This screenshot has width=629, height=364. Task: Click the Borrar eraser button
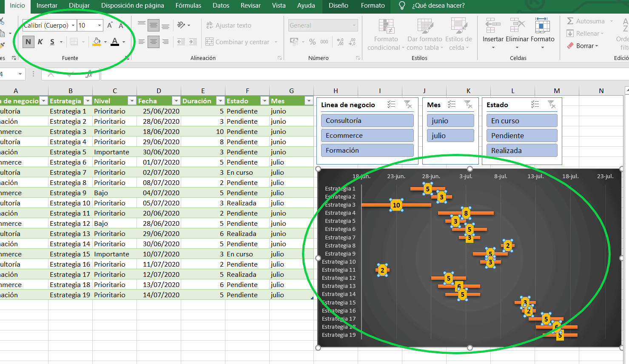583,46
